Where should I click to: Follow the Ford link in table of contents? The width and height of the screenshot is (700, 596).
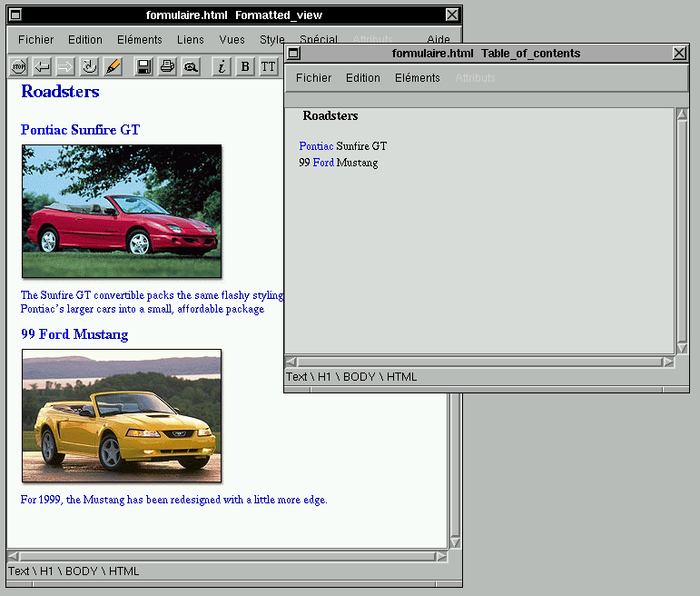[323, 164]
